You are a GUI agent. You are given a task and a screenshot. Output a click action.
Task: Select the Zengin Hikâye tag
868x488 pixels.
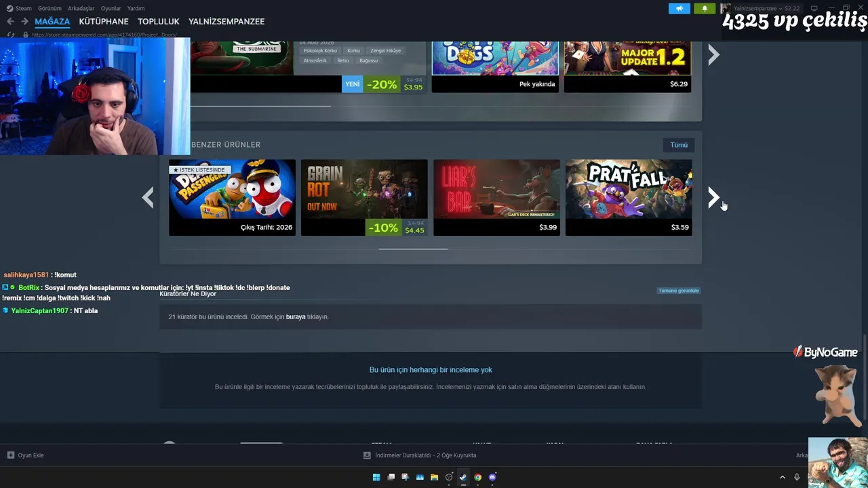(386, 51)
